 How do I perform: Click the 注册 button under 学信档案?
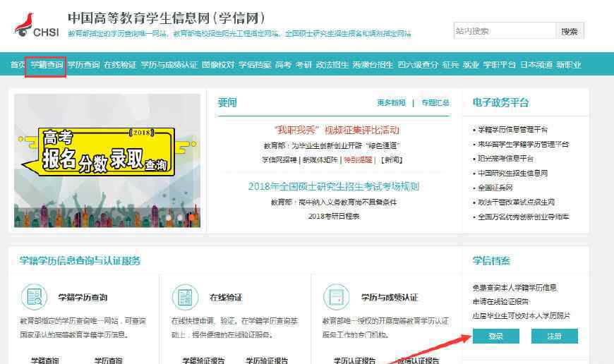tap(555, 336)
